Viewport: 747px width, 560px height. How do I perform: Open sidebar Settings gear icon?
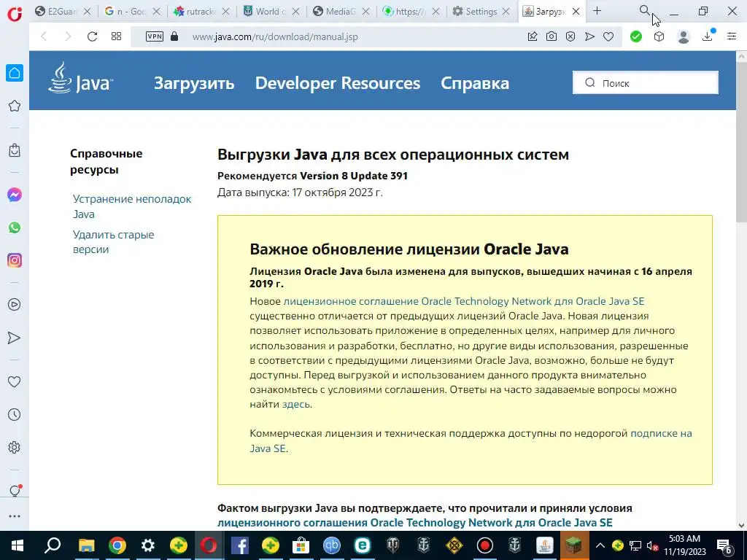point(15,448)
